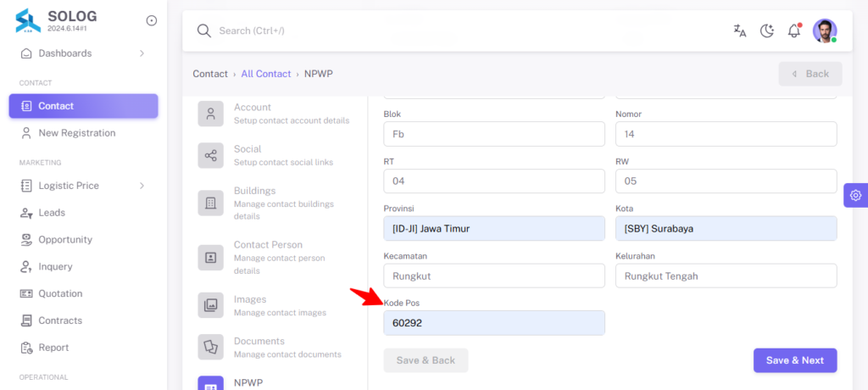Click the language translate icon
Screen dimensions: 868x390
(x=739, y=31)
